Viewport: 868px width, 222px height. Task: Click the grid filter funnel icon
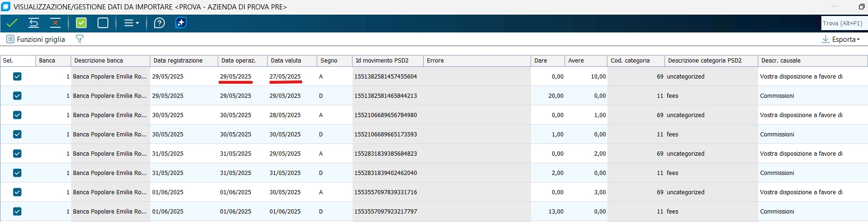point(80,39)
